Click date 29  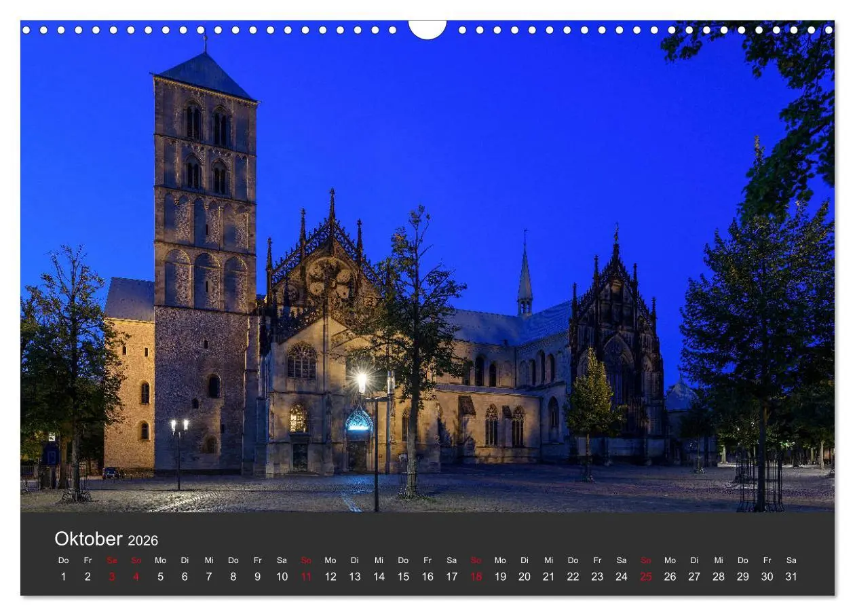click(x=743, y=577)
